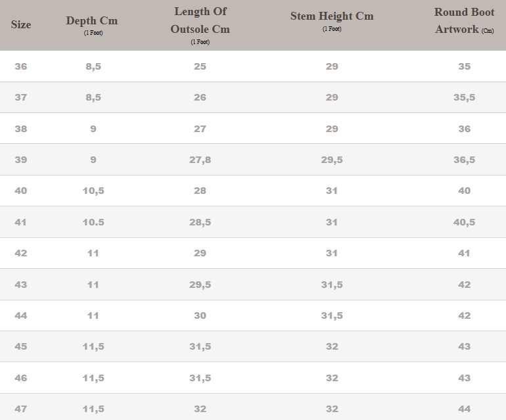This screenshot has width=506, height=420.
Task: Select outsole length value 27,8
Action: [200, 160]
